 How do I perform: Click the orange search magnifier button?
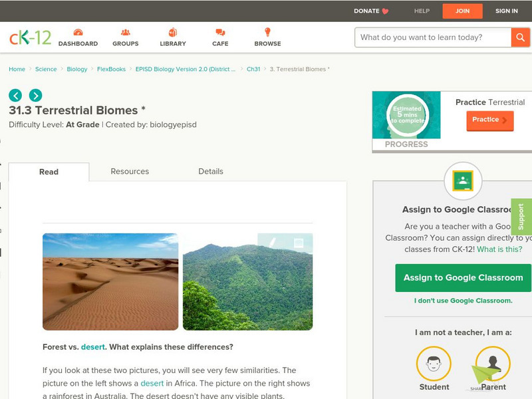520,37
